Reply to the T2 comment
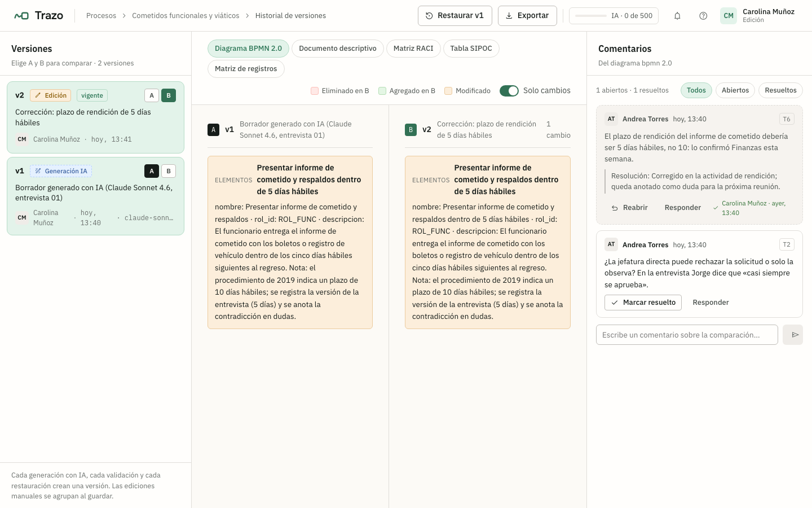This screenshot has height=508, width=812. (710, 303)
